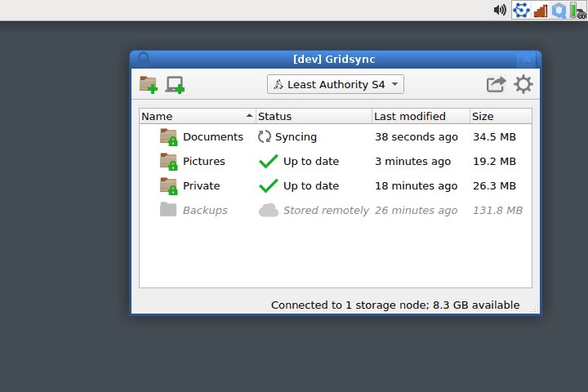Sort by the Name column header

(198, 116)
